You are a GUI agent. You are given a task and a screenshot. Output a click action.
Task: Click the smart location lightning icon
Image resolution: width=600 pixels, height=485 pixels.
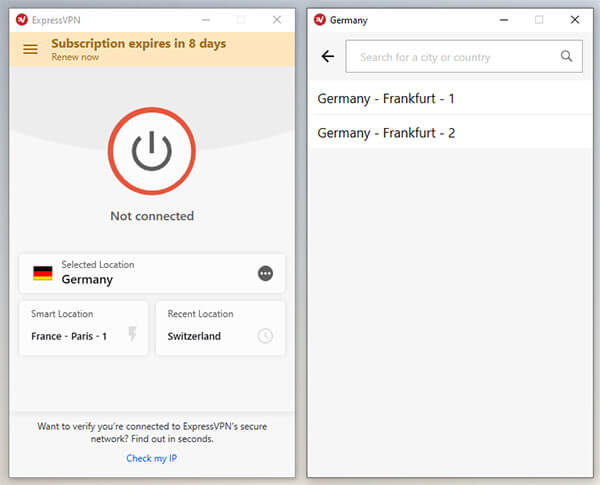click(x=132, y=334)
